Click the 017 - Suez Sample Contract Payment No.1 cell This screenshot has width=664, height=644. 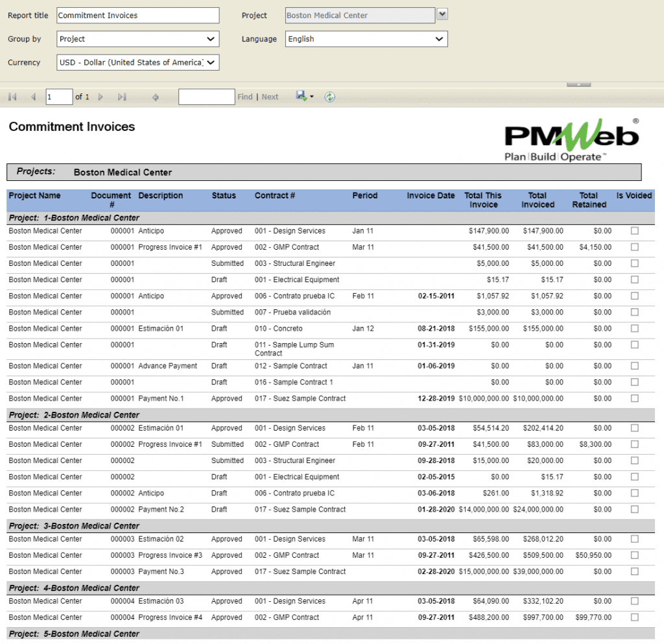pos(300,398)
